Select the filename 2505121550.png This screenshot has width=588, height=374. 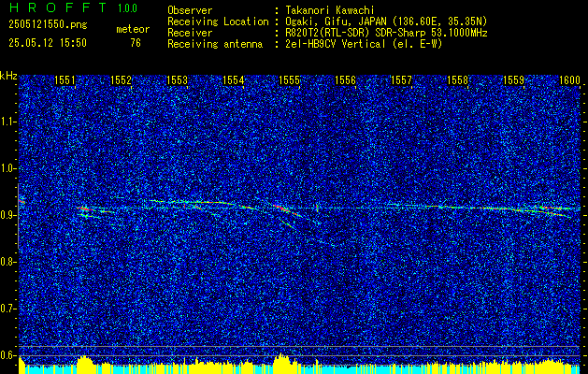[x=48, y=25]
